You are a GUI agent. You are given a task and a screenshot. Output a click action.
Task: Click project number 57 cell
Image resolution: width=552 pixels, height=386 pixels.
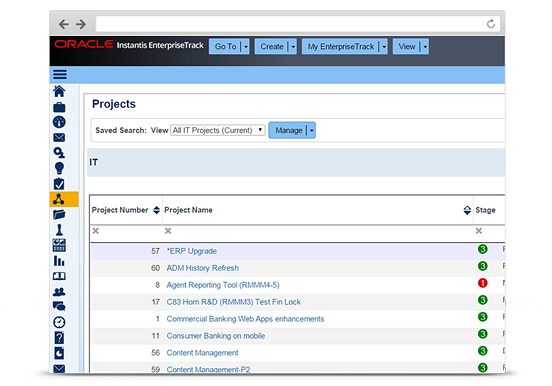click(156, 251)
